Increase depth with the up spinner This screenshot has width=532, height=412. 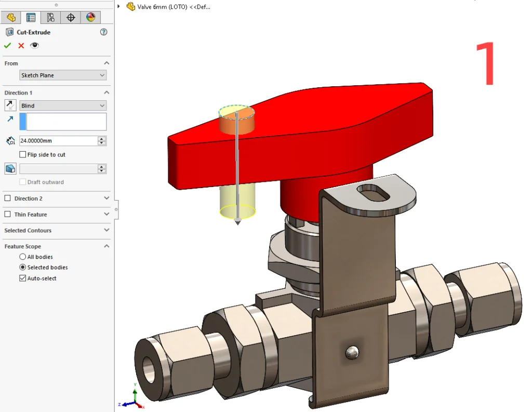pyautogui.click(x=102, y=139)
